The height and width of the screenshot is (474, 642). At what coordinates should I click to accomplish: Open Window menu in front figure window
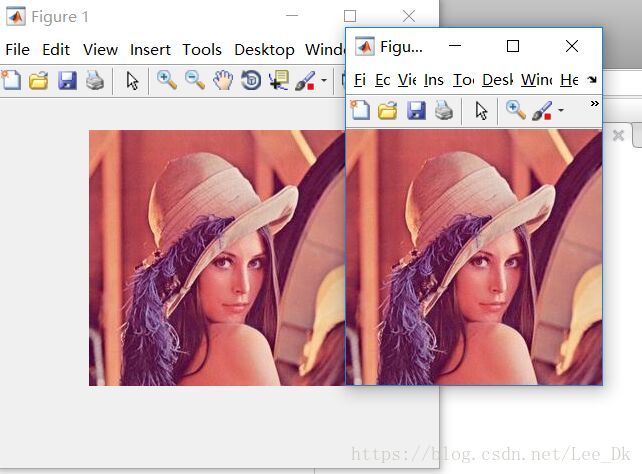[536, 79]
